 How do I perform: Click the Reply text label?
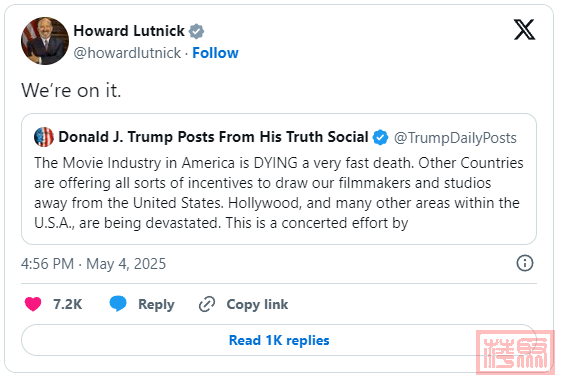[156, 305]
